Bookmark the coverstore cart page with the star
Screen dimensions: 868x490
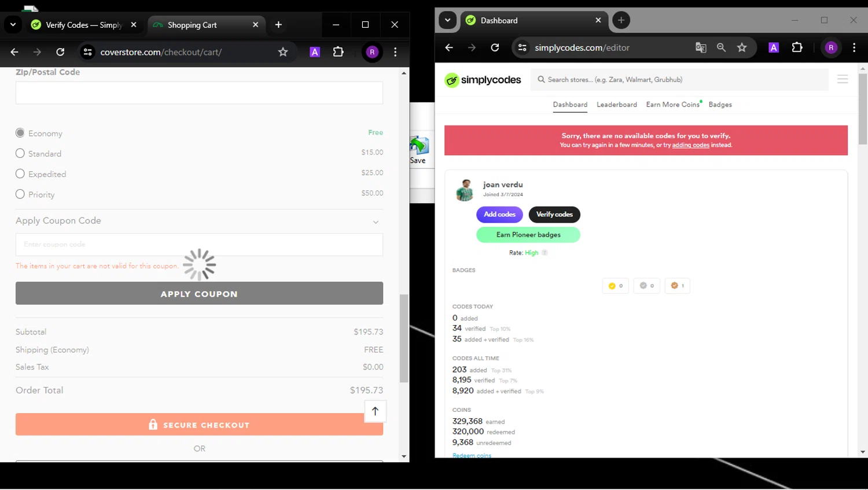point(283,52)
